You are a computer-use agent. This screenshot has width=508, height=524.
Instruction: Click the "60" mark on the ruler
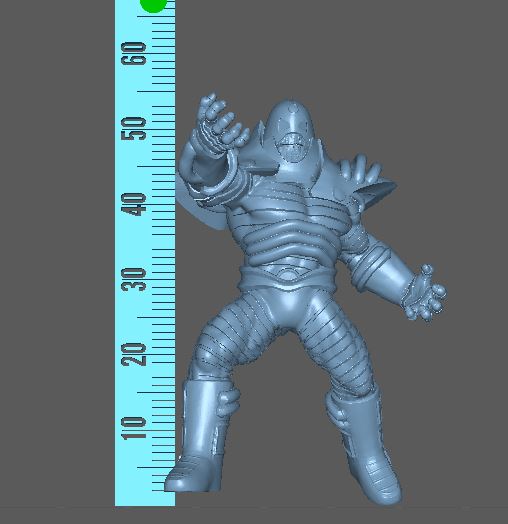(134, 53)
